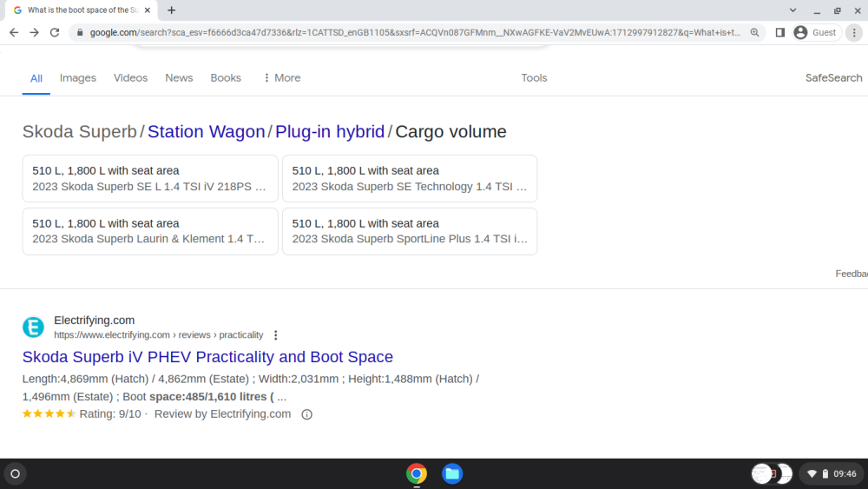
Task: Click the 'Cargo volume' heading text
Action: [450, 132]
